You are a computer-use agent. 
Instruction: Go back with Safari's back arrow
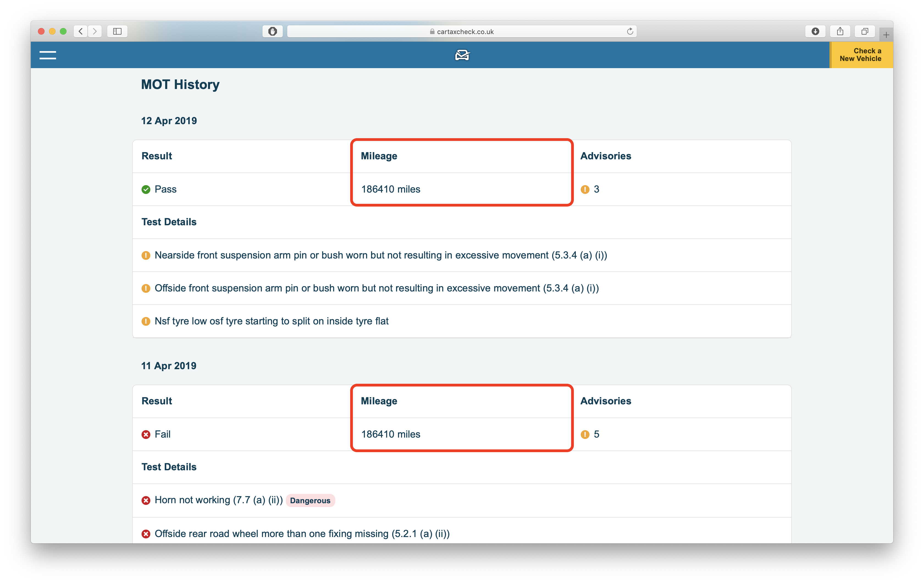click(x=81, y=31)
